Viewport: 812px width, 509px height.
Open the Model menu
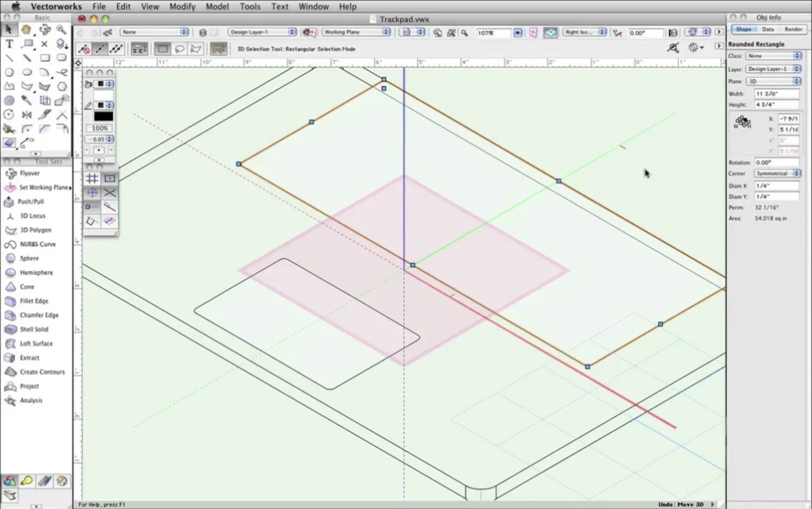coord(218,6)
